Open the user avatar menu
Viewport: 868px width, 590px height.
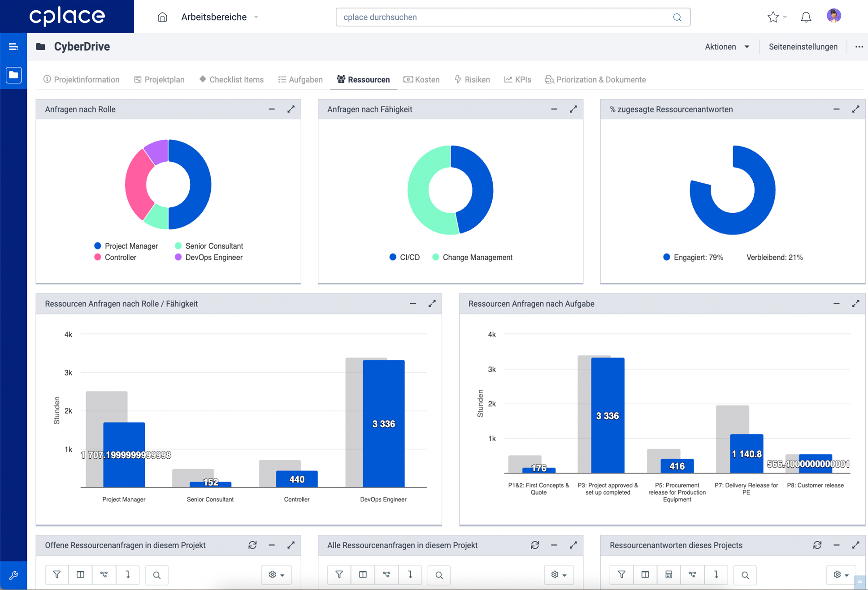834,16
